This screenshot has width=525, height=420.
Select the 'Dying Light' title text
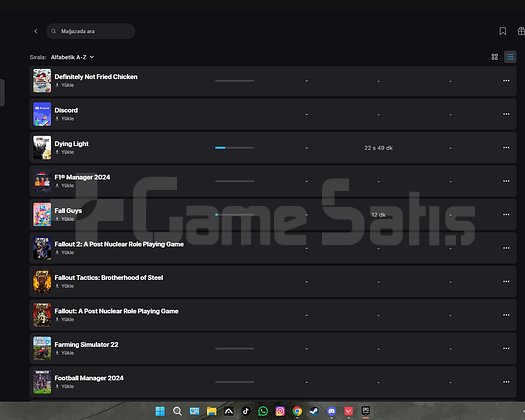(72, 144)
